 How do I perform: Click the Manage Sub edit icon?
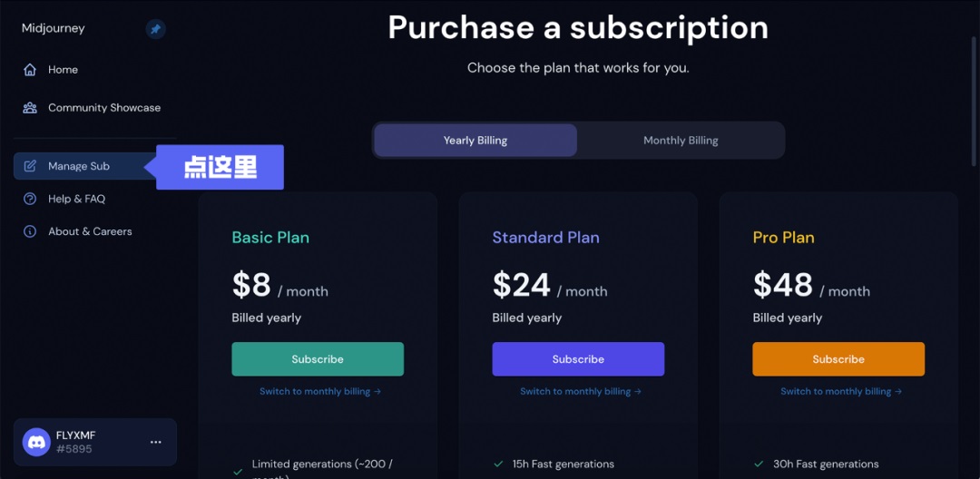(30, 166)
